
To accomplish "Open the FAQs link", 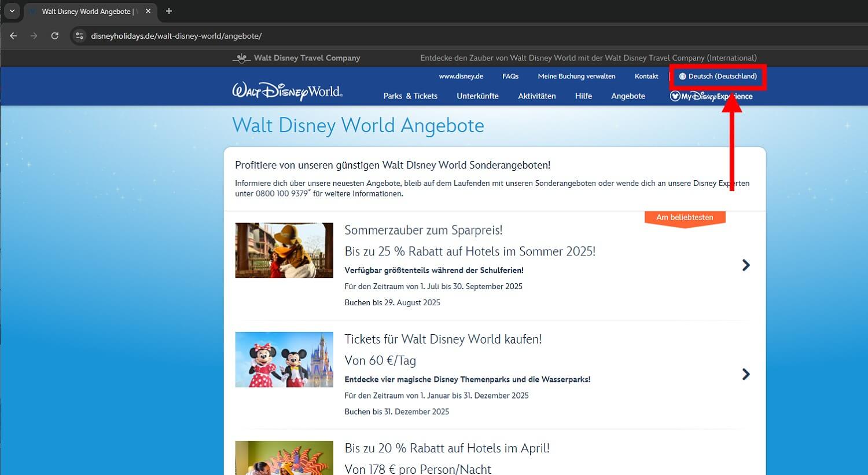I will (510, 76).
